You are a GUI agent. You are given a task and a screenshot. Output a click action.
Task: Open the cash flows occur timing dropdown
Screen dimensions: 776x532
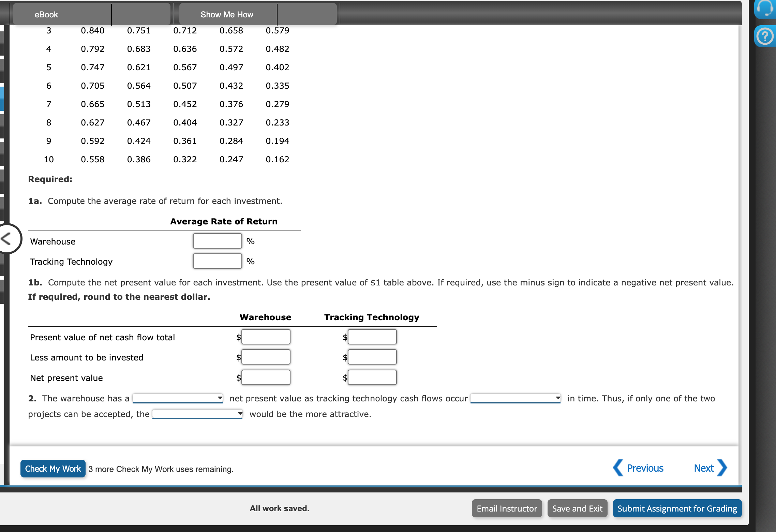coord(516,398)
